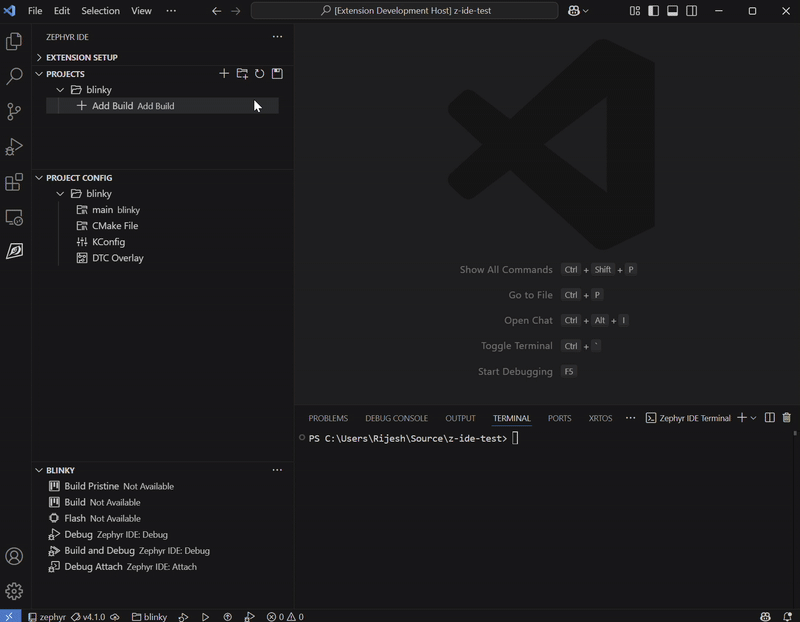Open the Search view in the activity bar
This screenshot has width=800, height=622.
pos(14,77)
